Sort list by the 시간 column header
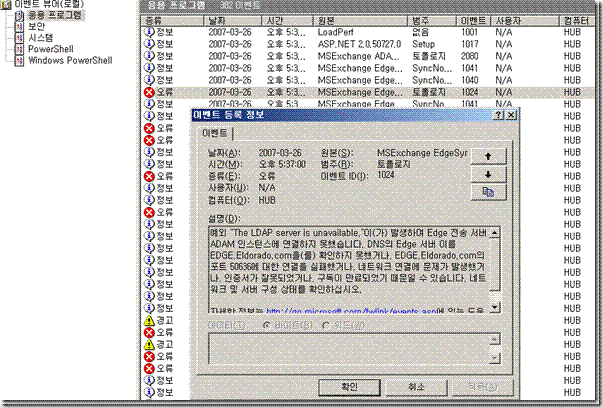Viewport: 603px width, 408px height. tap(288, 20)
